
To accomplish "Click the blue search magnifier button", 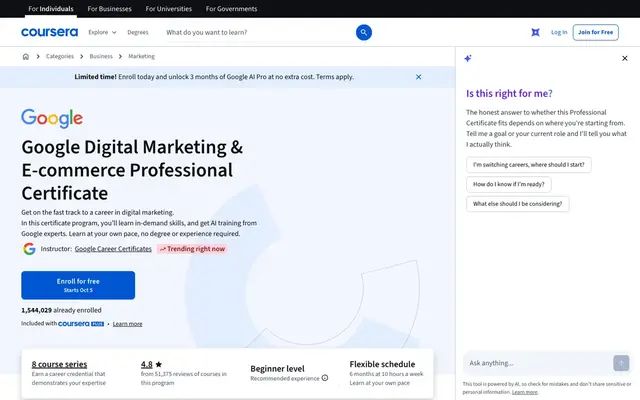I will point(364,32).
